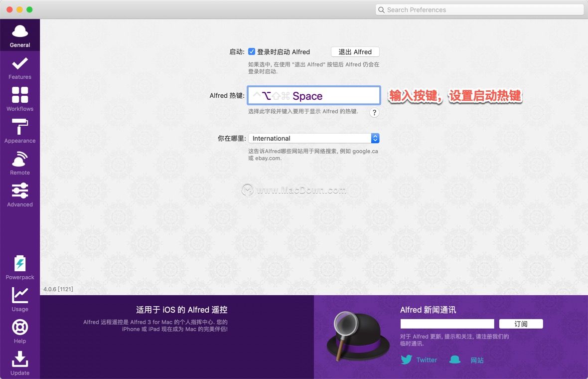This screenshot has width=588, height=379.
Task: Click the version text 4.0.6 [1121]
Action: coord(58,289)
